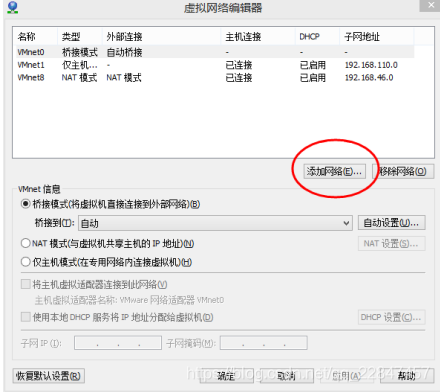The height and width of the screenshot is (392, 440).
Task: Open 自动设置 button
Action: click(x=392, y=223)
